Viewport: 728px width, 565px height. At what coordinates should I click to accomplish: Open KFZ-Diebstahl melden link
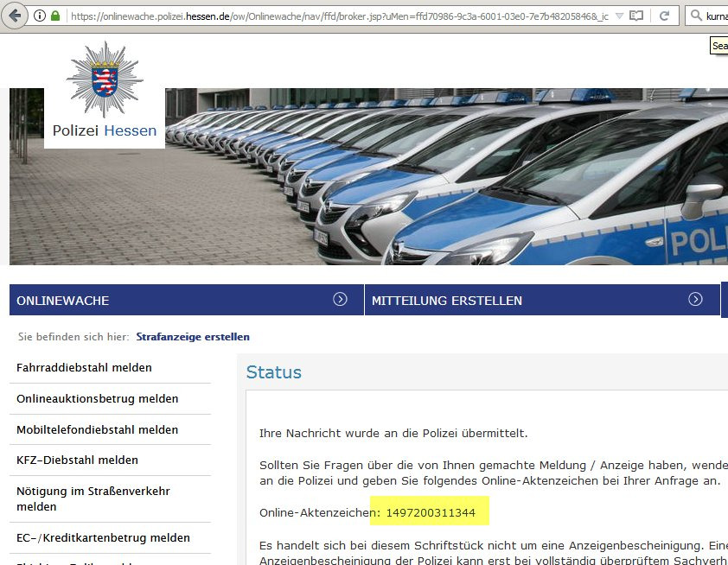point(77,460)
